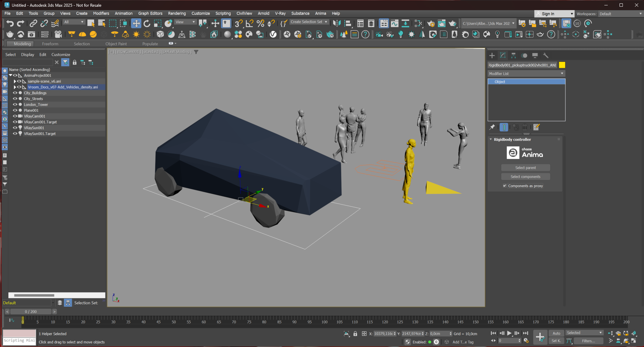Open the Display command panel tab
Screen dimensions: 644x347
coord(535,55)
